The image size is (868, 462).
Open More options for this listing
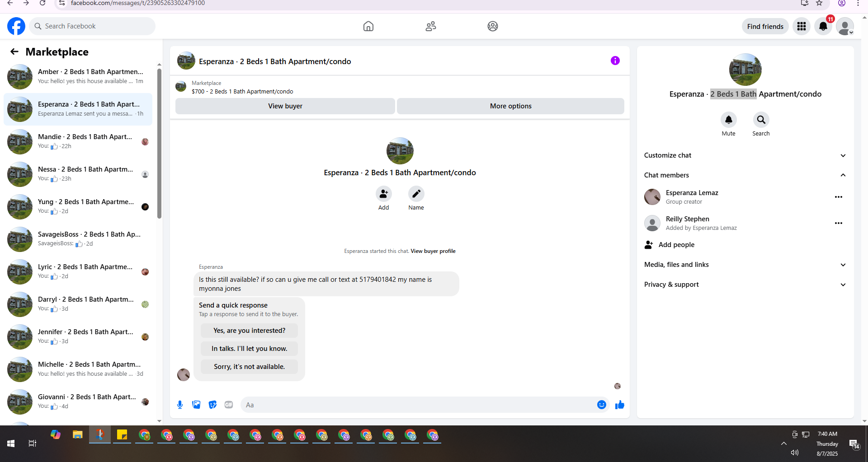510,106
